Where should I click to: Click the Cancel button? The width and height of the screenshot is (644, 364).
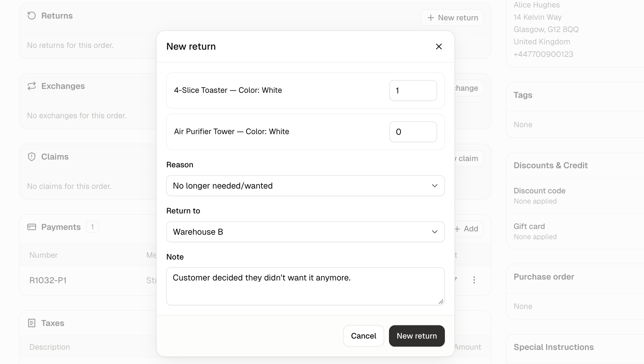363,336
